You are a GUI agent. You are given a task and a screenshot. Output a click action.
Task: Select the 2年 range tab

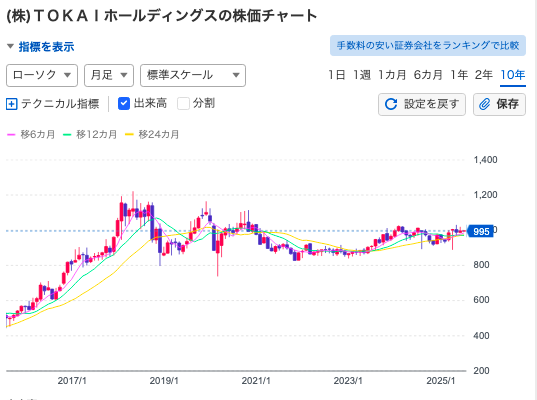[x=484, y=75]
